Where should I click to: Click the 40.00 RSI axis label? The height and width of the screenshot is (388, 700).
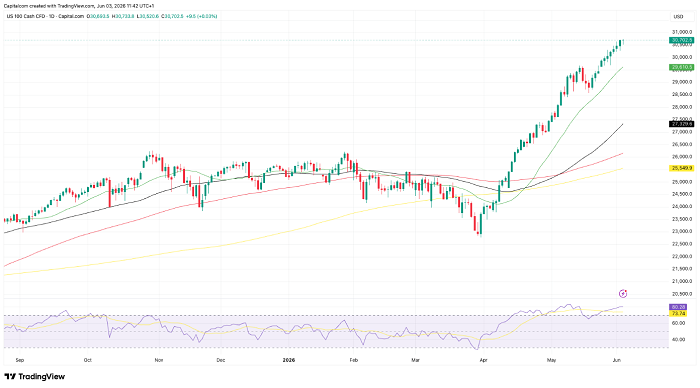(x=679, y=339)
